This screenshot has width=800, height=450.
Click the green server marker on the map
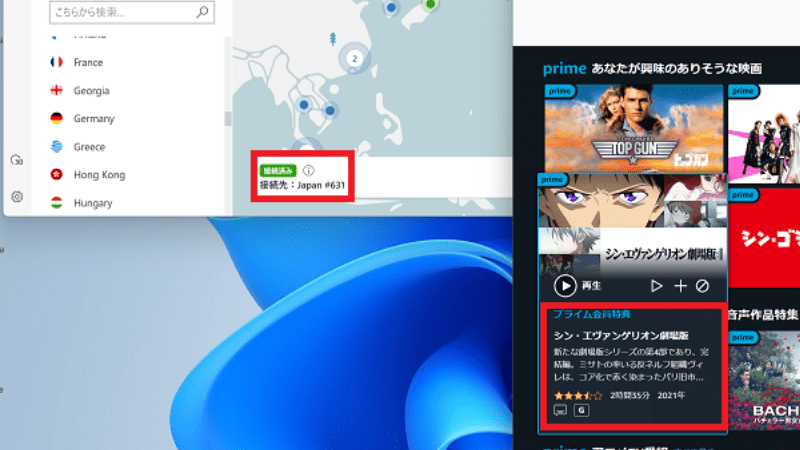[x=431, y=4]
